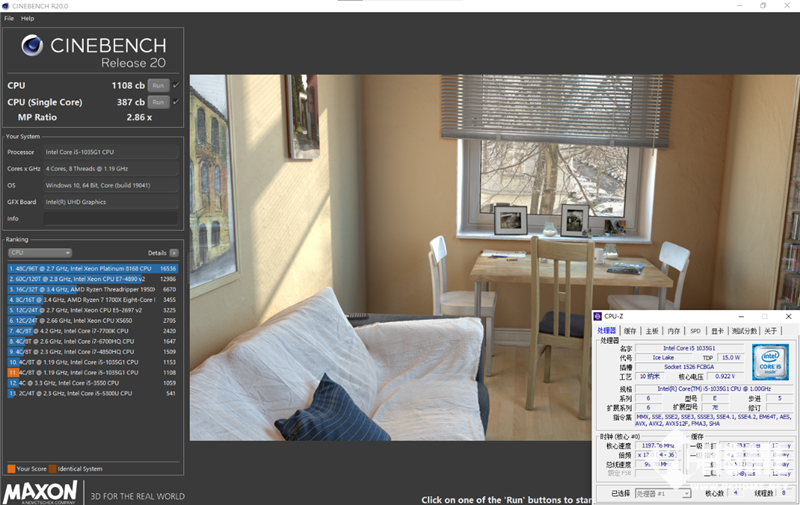Select ranking row Intel Xeon CPU X5650
Viewport: 800px width, 505px height.
[x=92, y=321]
